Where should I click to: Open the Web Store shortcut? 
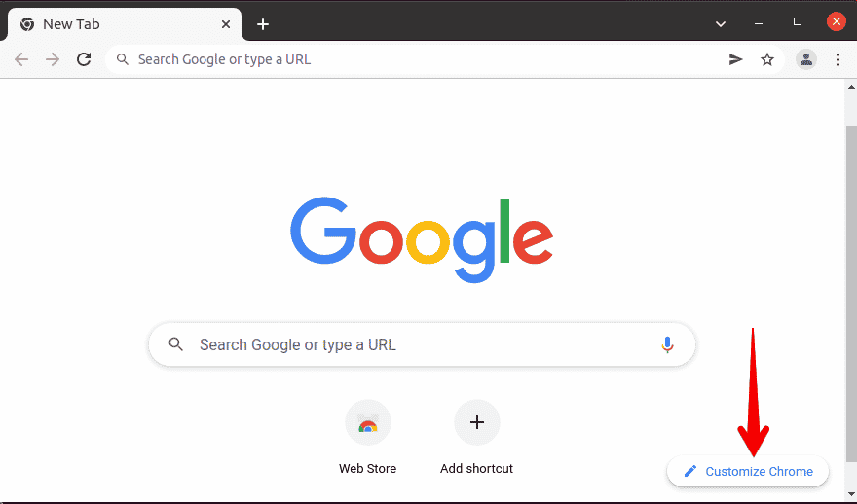pyautogui.click(x=368, y=423)
